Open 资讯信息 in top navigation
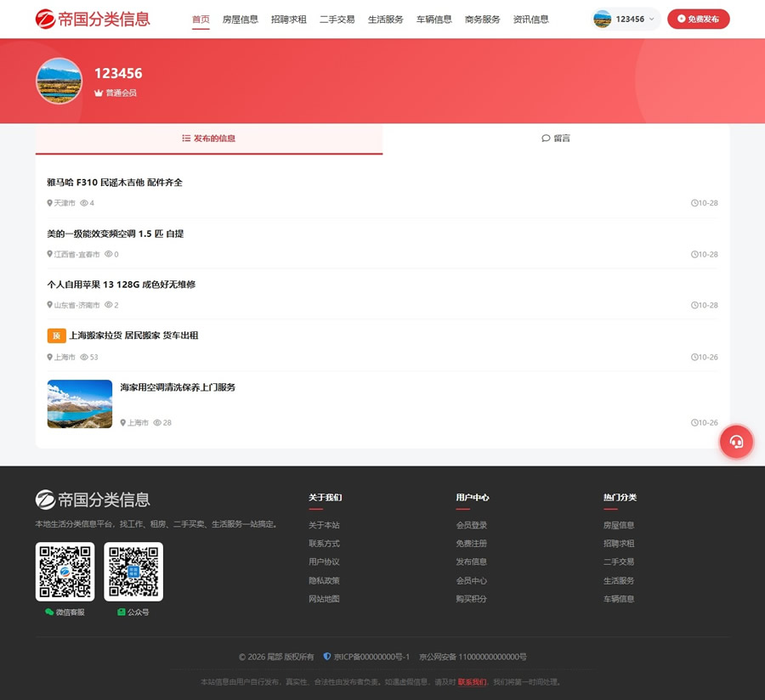Image resolution: width=765 pixels, height=700 pixels. 530,20
